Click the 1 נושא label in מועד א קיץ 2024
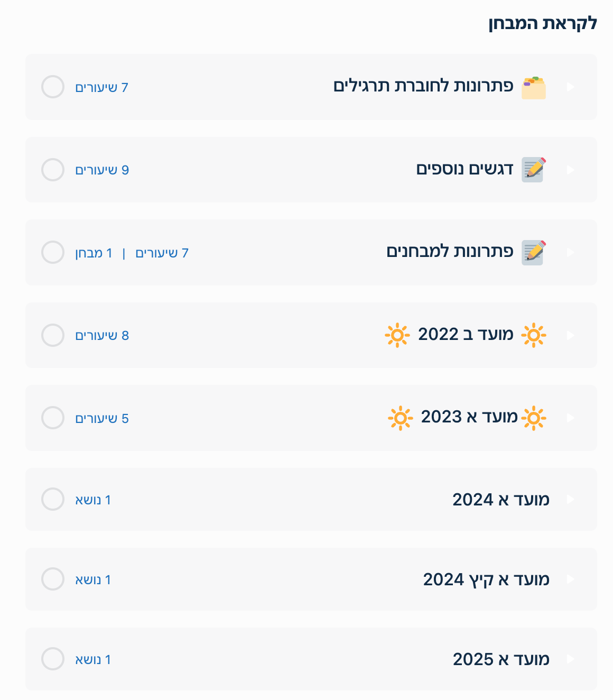The height and width of the screenshot is (700, 613). pyautogui.click(x=93, y=580)
